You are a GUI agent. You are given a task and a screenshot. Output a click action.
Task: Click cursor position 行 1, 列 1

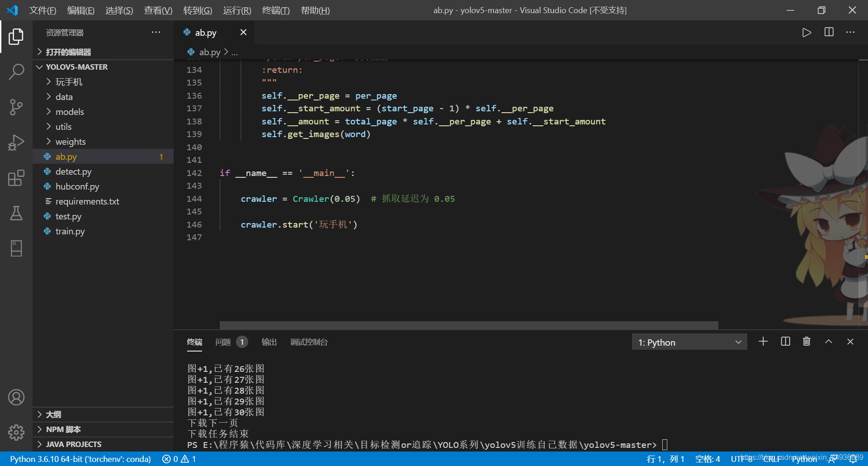(665, 459)
